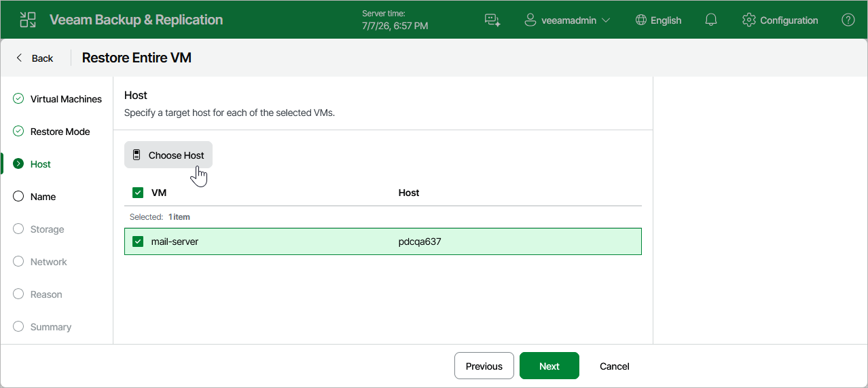Click the Back link
Screen dimensions: 868x388
coord(34,58)
